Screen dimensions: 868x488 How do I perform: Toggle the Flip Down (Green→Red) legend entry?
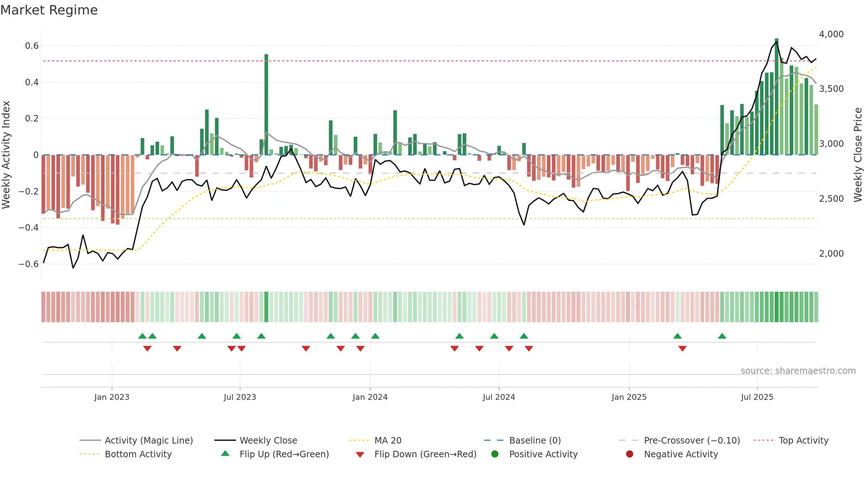click(416, 454)
